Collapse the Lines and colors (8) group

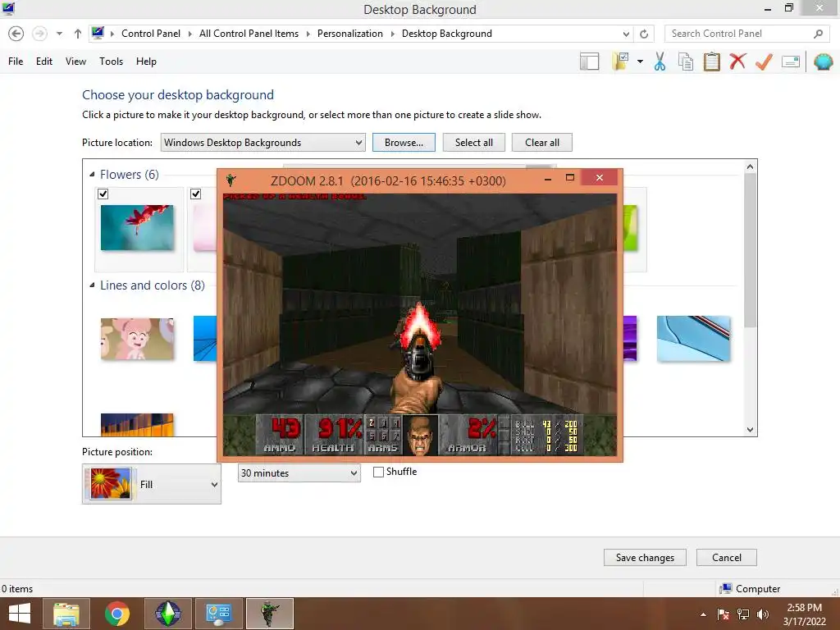[92, 285]
